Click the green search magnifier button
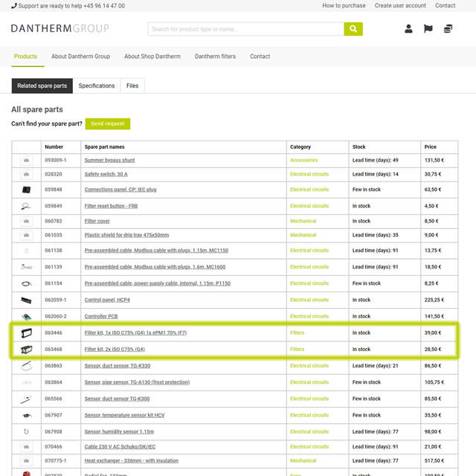Screen dimensions: 476x476 click(353, 29)
